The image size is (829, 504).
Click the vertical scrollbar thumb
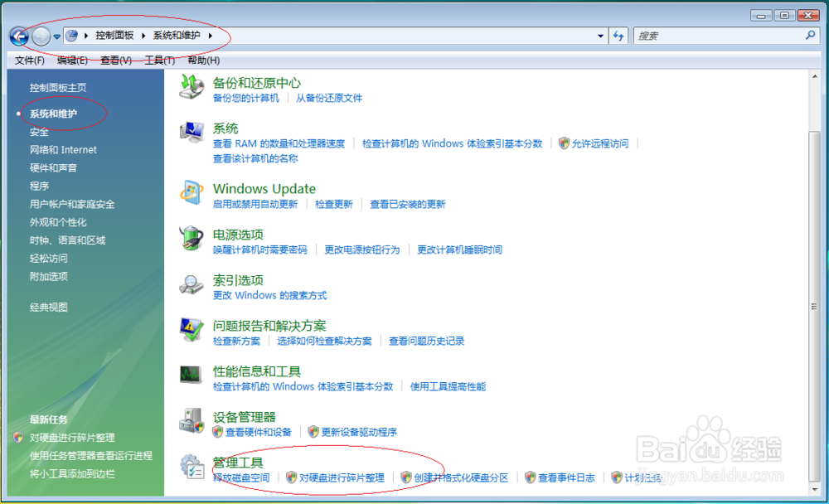(x=815, y=307)
